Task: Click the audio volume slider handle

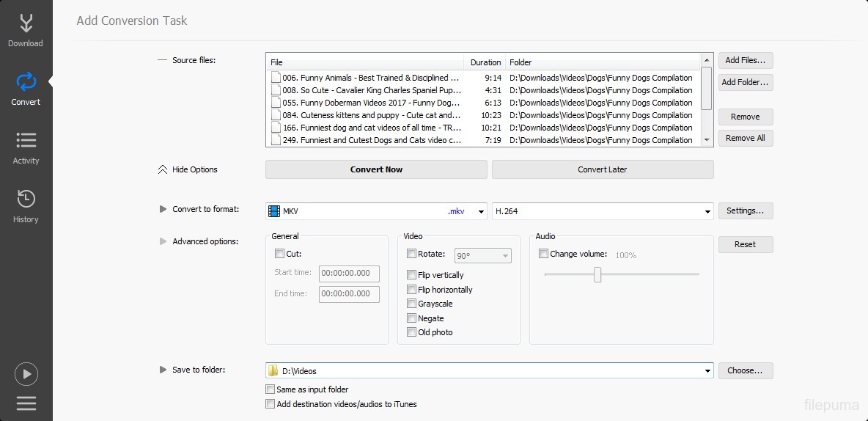Action: (x=597, y=274)
